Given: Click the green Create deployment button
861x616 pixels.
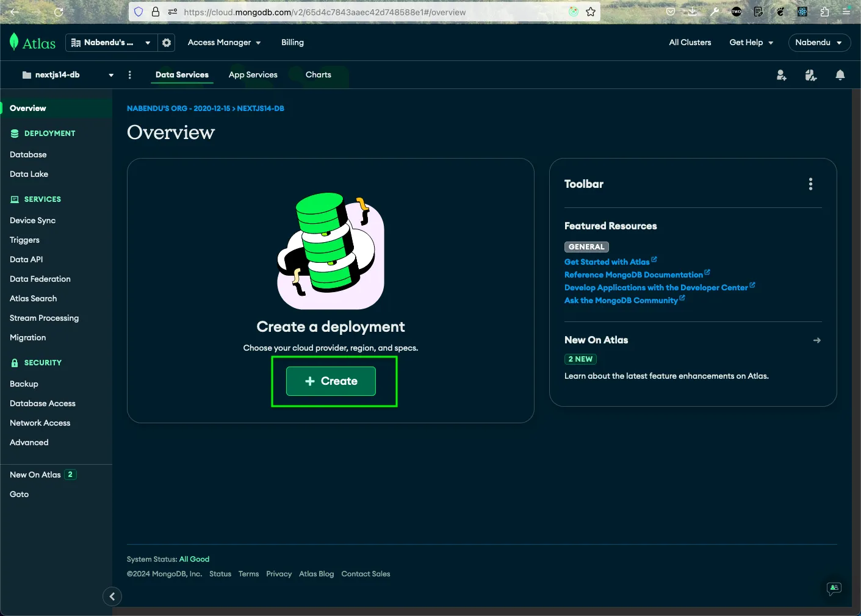Looking at the screenshot, I should (331, 381).
